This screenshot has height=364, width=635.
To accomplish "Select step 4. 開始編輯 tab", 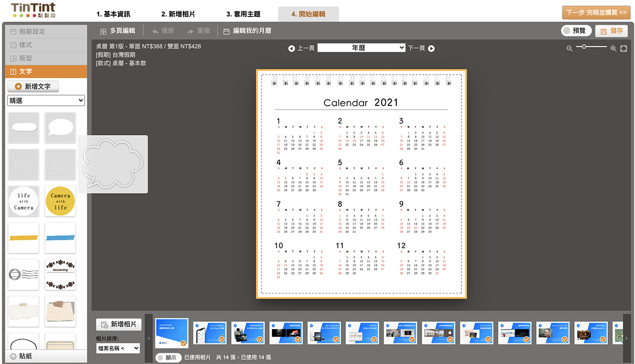I will pyautogui.click(x=309, y=14).
